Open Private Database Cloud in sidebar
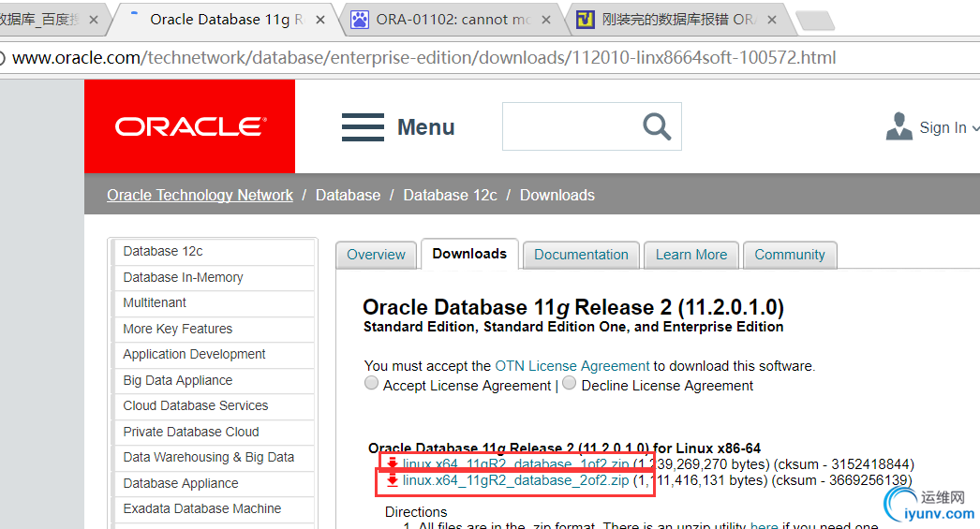This screenshot has width=980, height=529. (215, 432)
